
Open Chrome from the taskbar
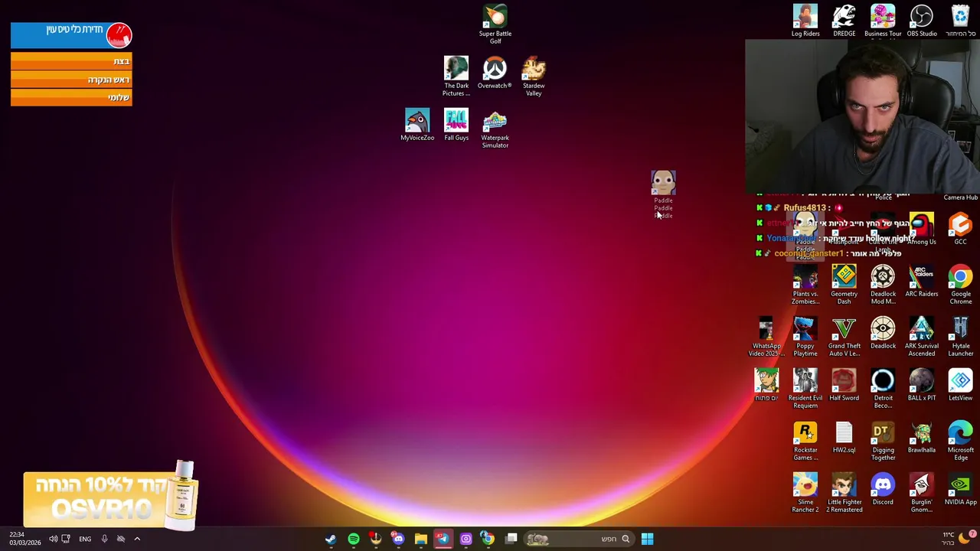tap(488, 539)
